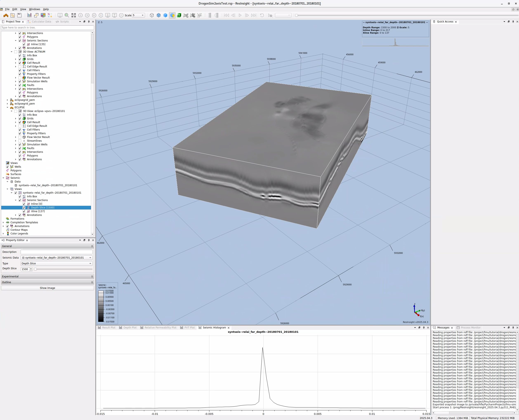
Task: Open the File menu
Action: (7, 9)
